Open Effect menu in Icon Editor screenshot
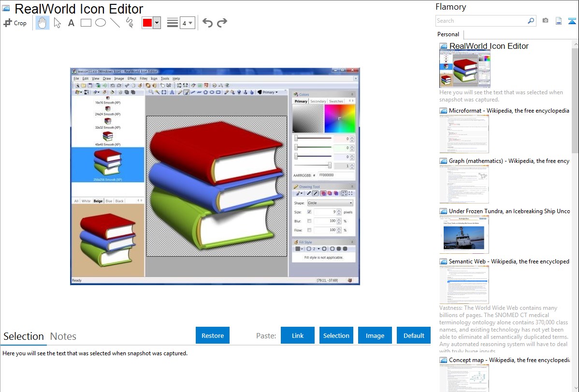 tap(132, 78)
